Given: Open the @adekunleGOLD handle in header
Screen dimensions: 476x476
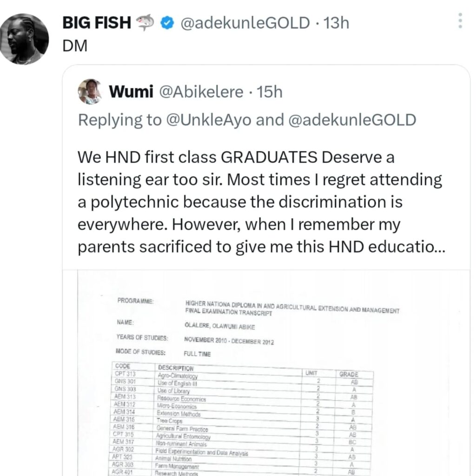Looking at the screenshot, I should tap(245, 23).
